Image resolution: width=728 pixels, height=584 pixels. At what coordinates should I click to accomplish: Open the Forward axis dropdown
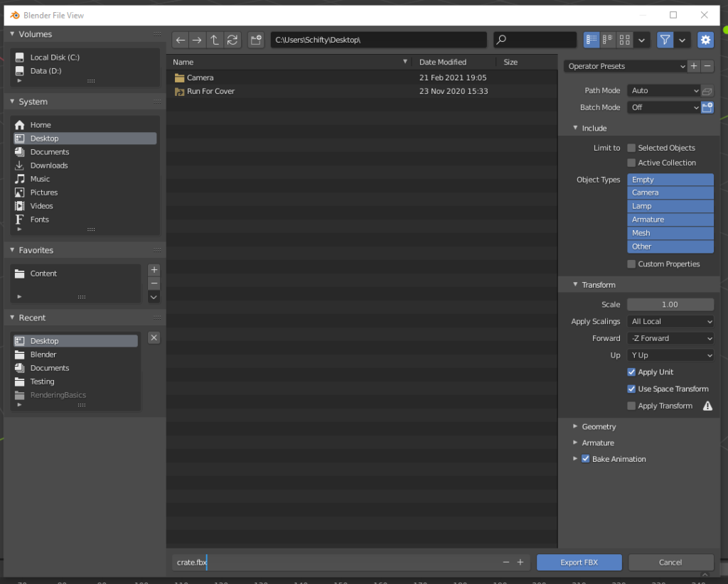(670, 338)
